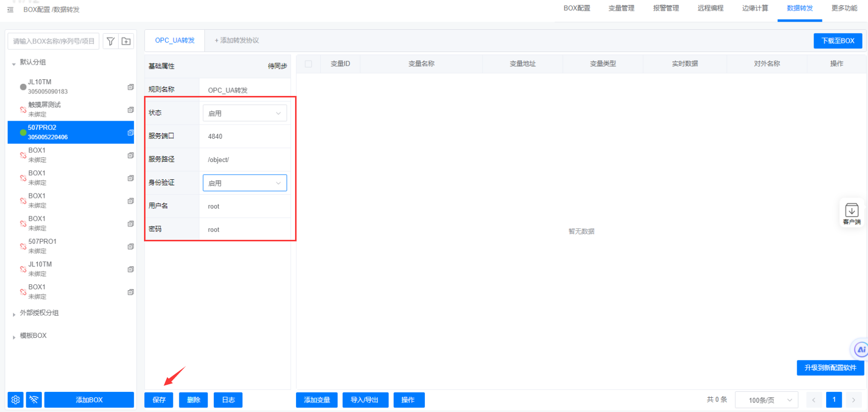This screenshot has width=868, height=412.
Task: Open the AI assistant icon
Action: pos(860,349)
